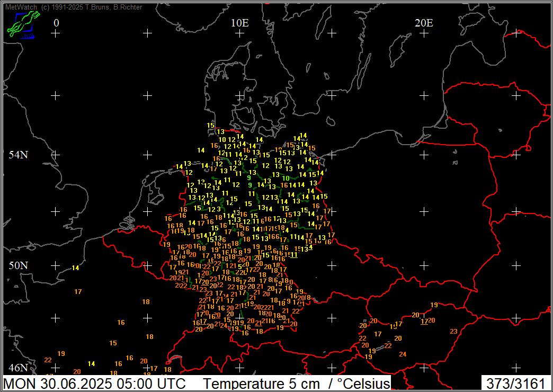Click the orange 15 reading in central France

113,343
